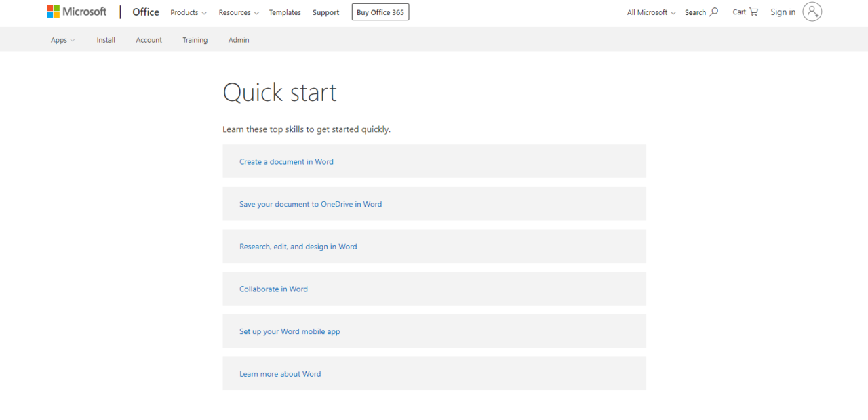
Task: Open the Templates menu item
Action: tap(285, 13)
